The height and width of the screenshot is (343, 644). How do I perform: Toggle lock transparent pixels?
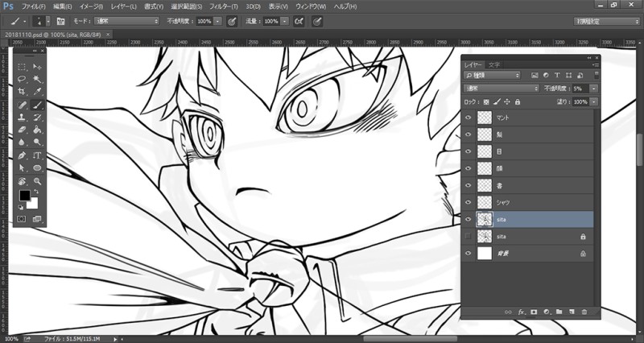click(x=486, y=101)
